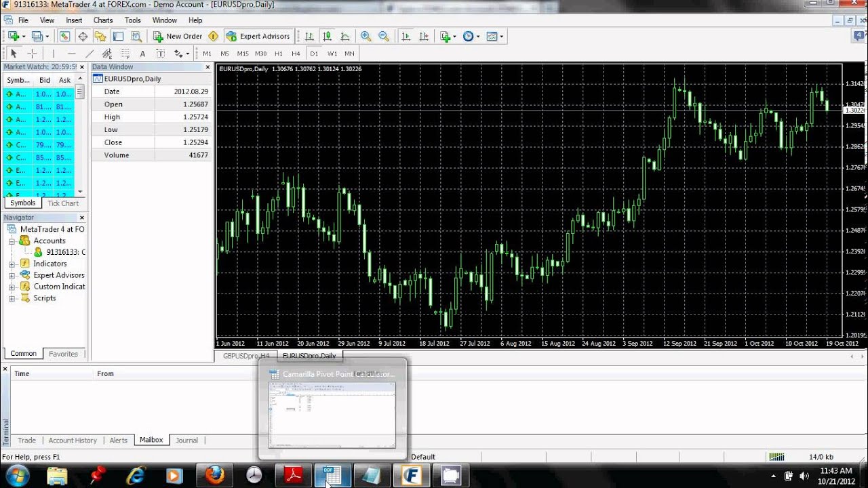Select the trendline drawing tool
868x488 pixels.
[90, 54]
